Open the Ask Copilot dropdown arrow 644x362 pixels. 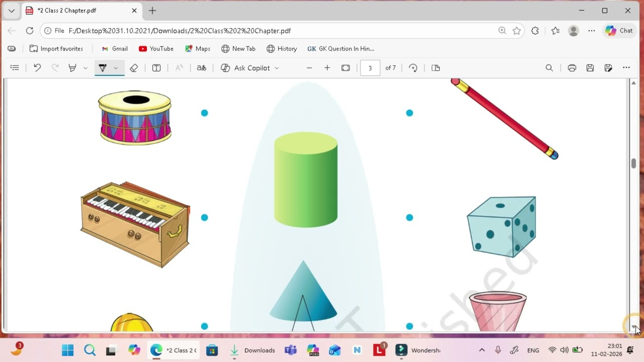277,68
